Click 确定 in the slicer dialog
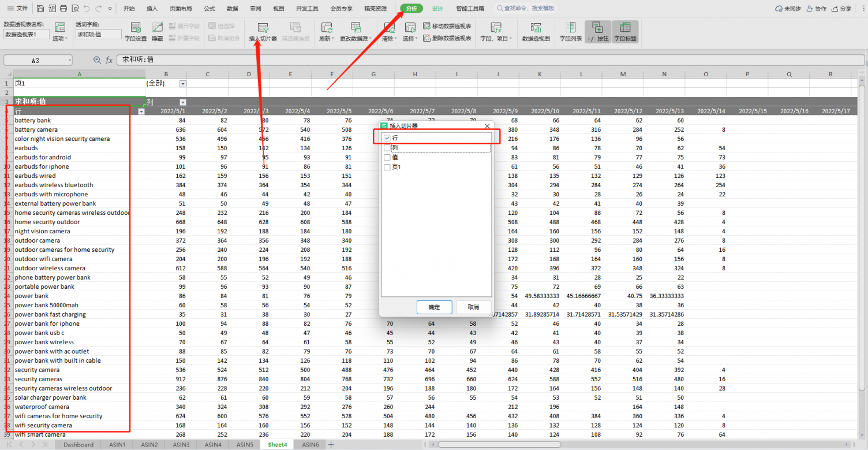 434,307
